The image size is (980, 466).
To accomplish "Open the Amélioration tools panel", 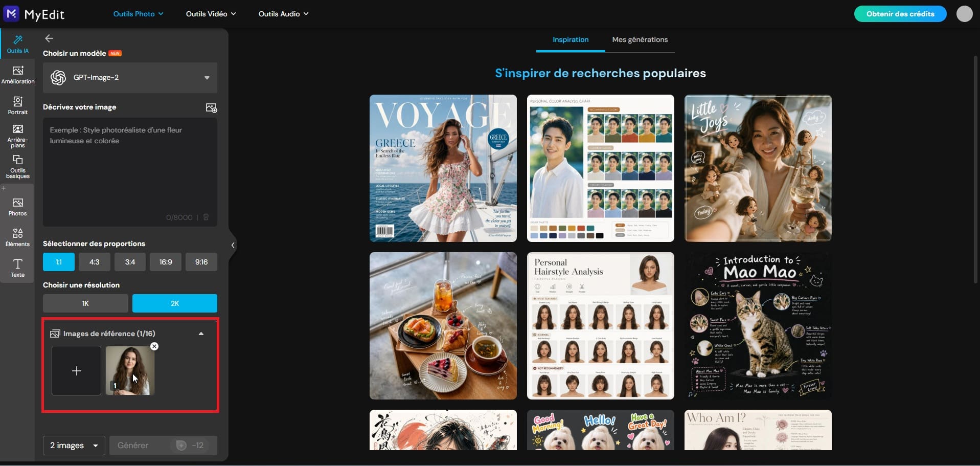I will coord(18,75).
